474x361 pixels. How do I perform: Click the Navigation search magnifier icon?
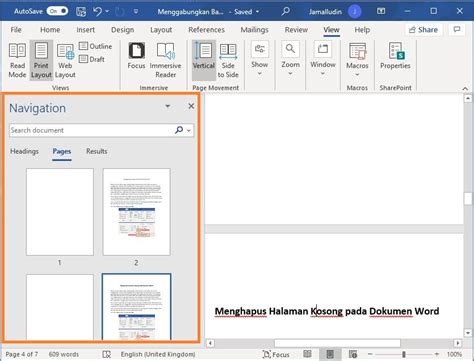click(x=179, y=130)
